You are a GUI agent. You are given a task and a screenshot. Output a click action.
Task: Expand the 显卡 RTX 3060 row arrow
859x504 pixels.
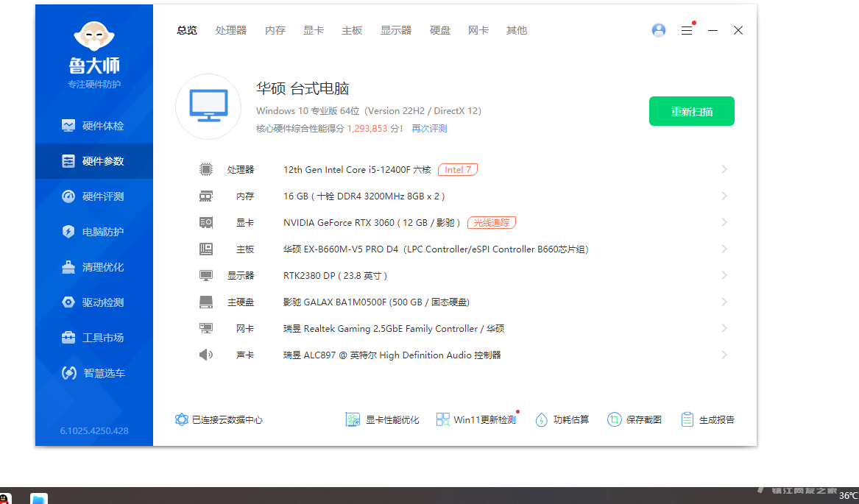[724, 222]
